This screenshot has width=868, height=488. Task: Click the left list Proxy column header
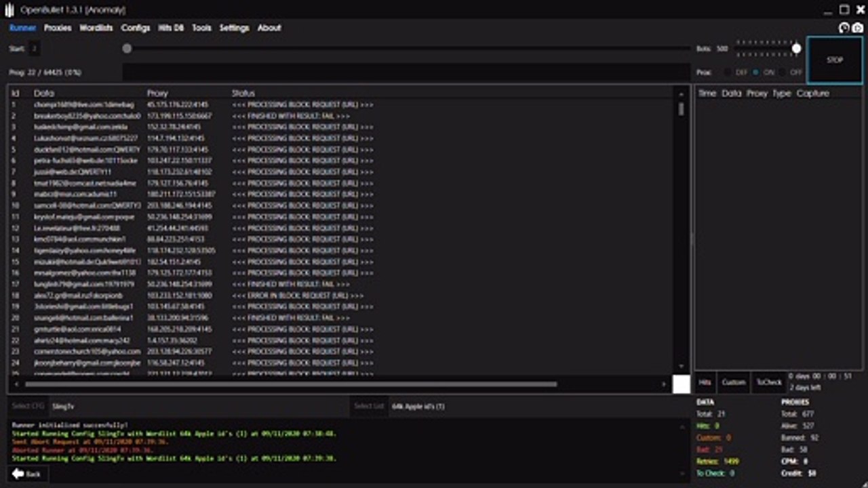(157, 93)
